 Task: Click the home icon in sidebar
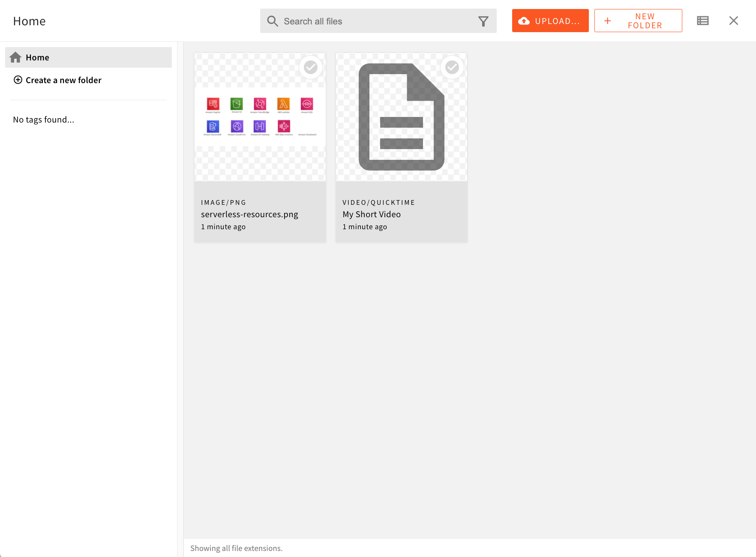pos(15,57)
